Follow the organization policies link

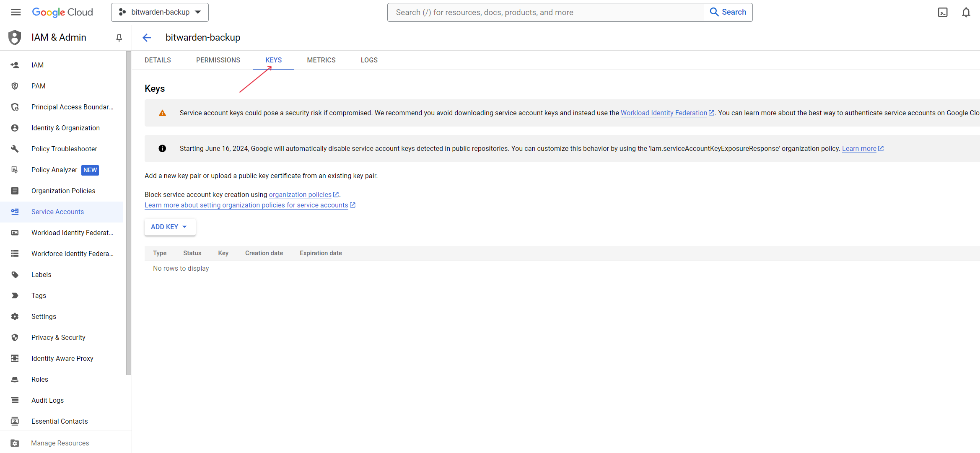click(x=300, y=194)
